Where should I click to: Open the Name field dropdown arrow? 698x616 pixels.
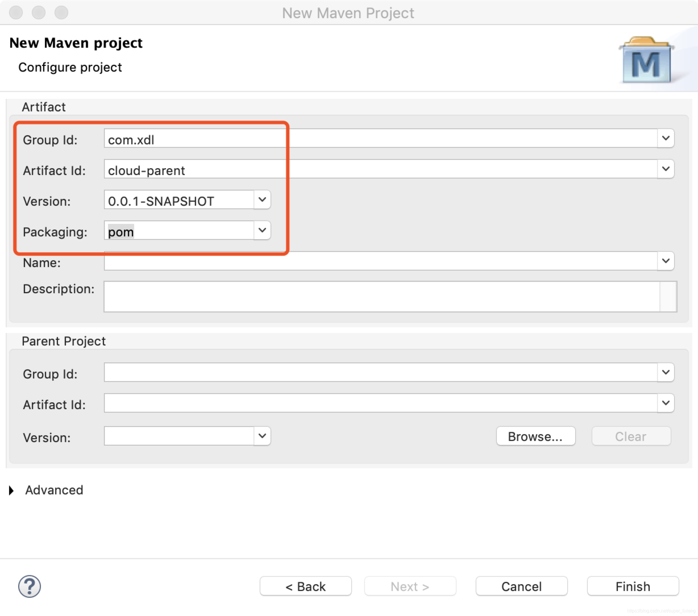665,261
